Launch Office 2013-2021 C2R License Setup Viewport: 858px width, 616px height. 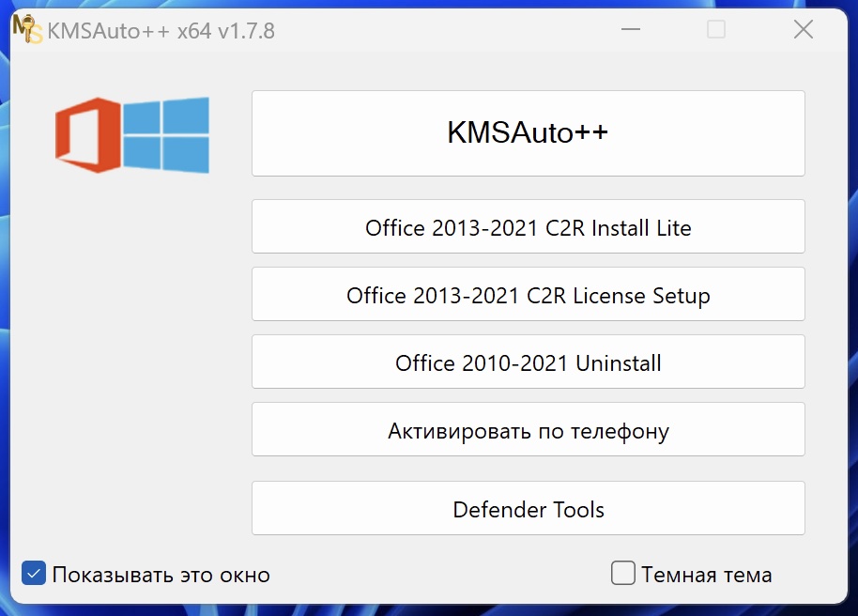(x=528, y=295)
